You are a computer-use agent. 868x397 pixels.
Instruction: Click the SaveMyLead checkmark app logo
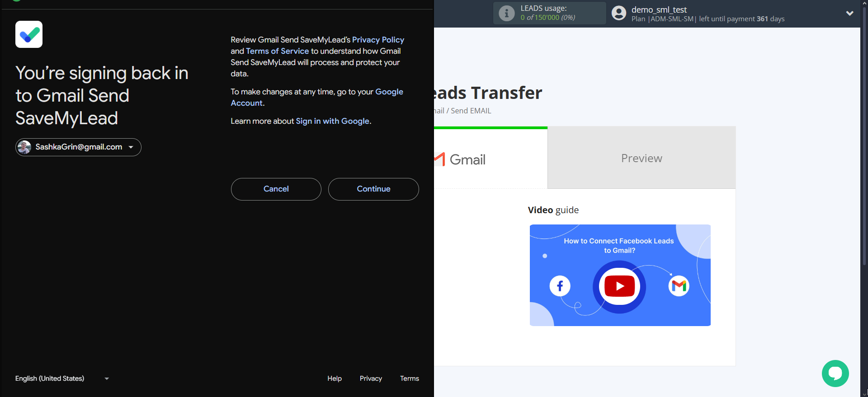[29, 34]
